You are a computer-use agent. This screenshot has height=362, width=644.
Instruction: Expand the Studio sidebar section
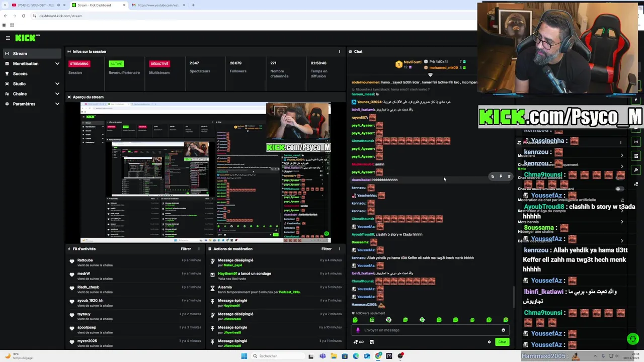57,84
